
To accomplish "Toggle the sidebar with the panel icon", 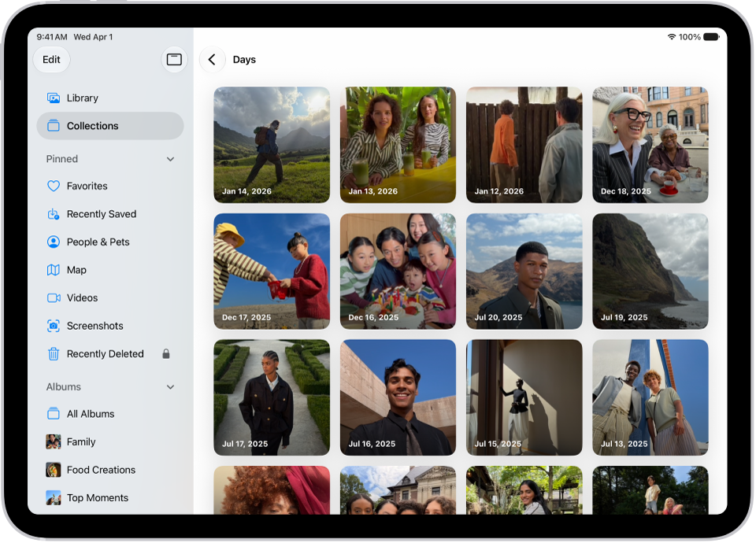I will 174,59.
